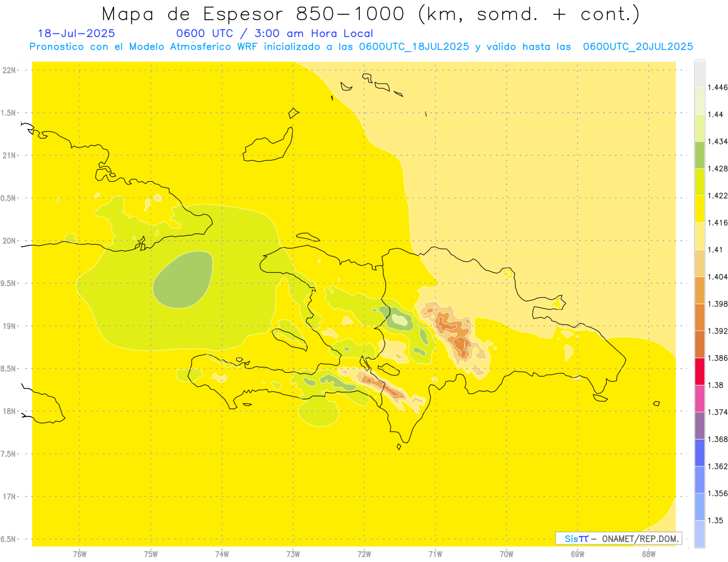The width and height of the screenshot is (728, 562).
Task: Click legend value "1.38"
Action: [716, 385]
